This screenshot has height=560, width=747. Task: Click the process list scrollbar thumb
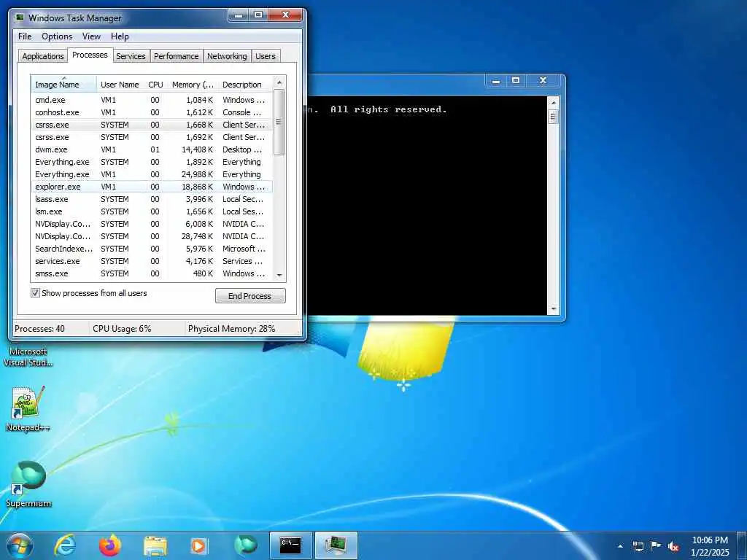tap(279, 122)
